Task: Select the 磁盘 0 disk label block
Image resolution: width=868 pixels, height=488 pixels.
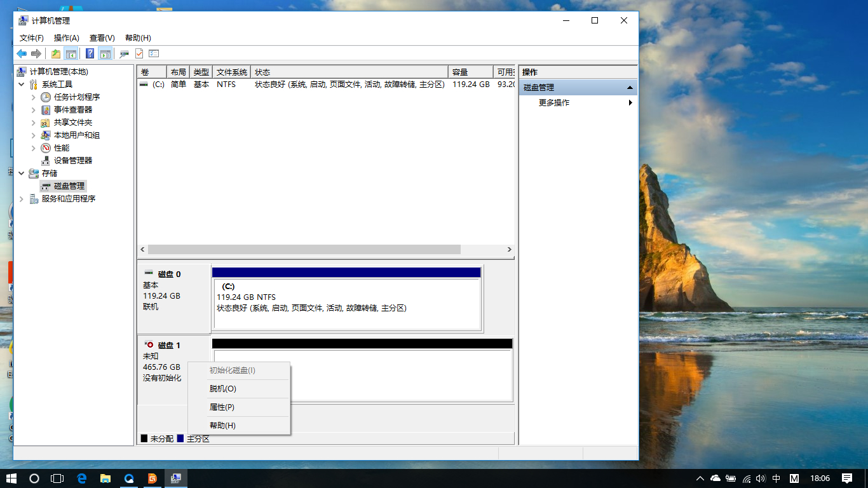Action: click(174, 299)
